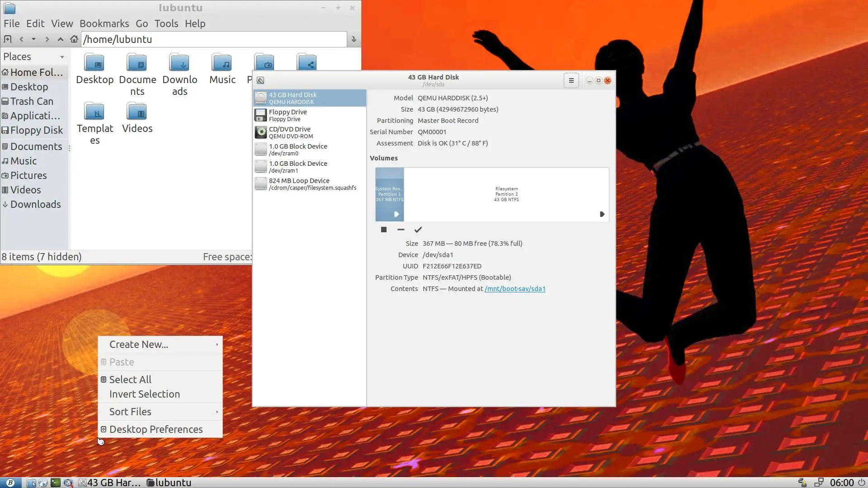Click the home folder icon in toolbar
This screenshot has height=488, width=868.
point(74,39)
